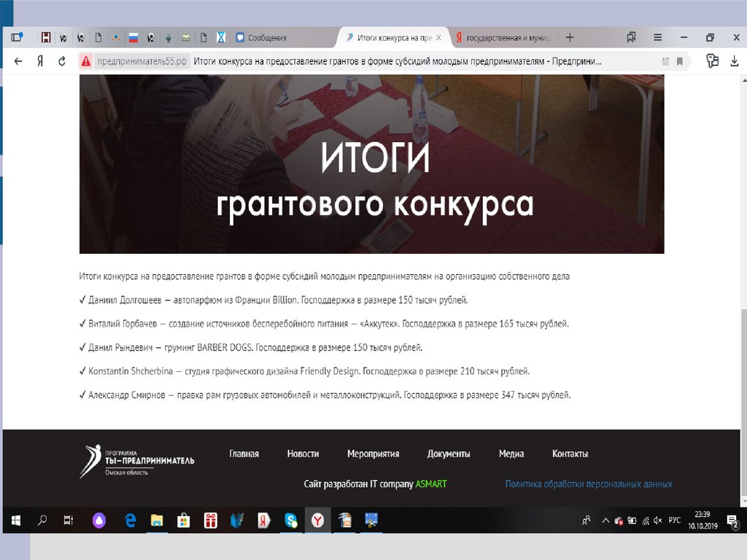Open the bookmarks collection icon in tab bar
The width and height of the screenshot is (747, 560).
(x=631, y=37)
